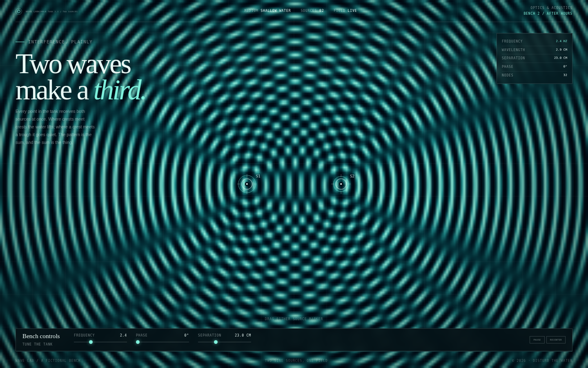Click the SOURCES 02 header item
The width and height of the screenshot is (588, 368).
[312, 11]
